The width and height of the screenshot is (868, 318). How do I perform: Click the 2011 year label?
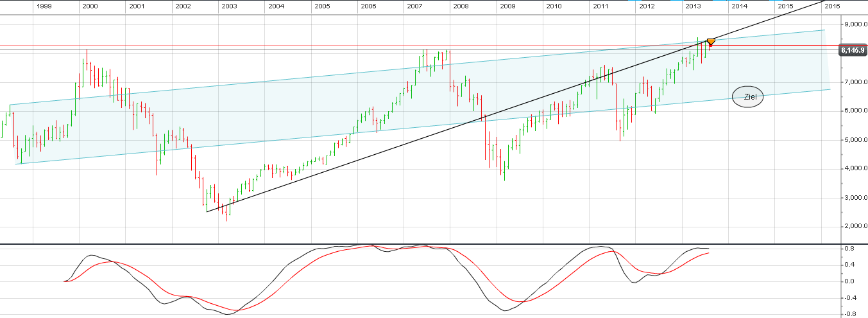(600, 6)
